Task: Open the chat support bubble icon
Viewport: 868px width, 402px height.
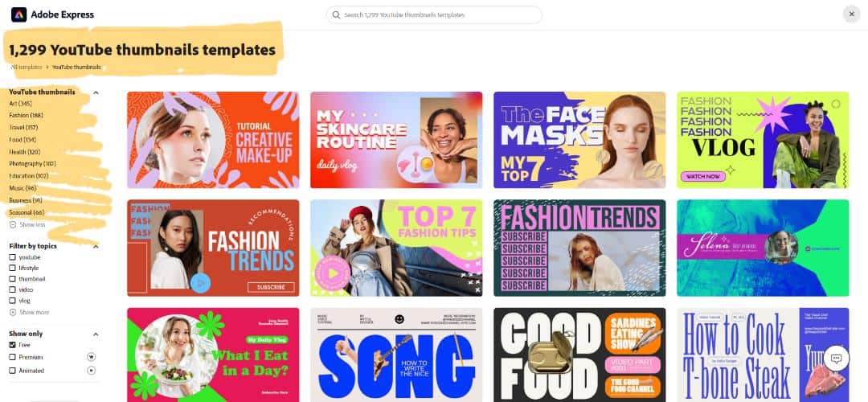Action: click(x=836, y=359)
